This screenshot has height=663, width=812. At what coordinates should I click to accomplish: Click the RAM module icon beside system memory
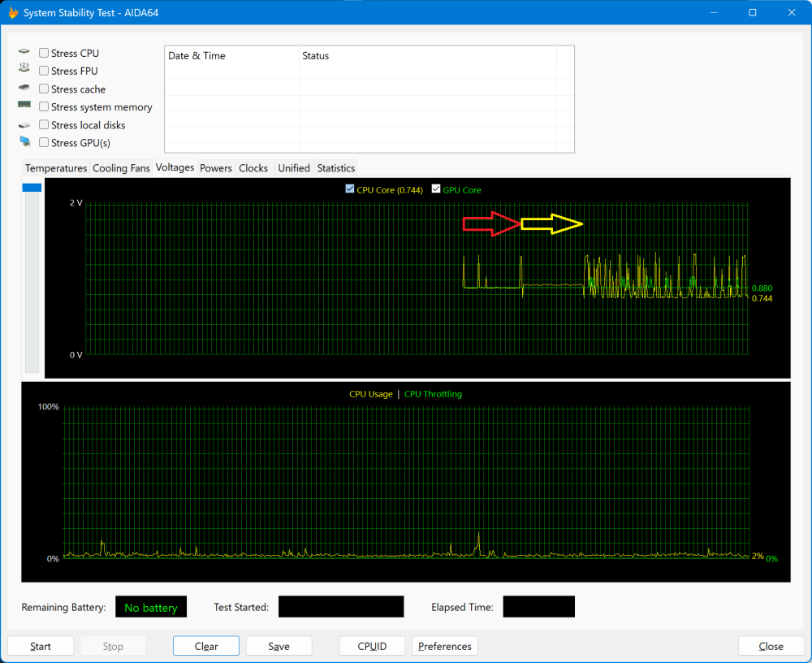click(24, 104)
